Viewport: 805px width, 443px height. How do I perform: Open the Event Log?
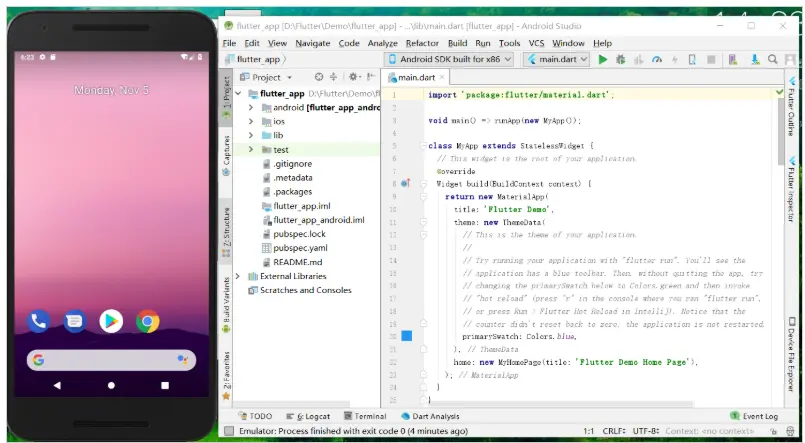[x=754, y=416]
